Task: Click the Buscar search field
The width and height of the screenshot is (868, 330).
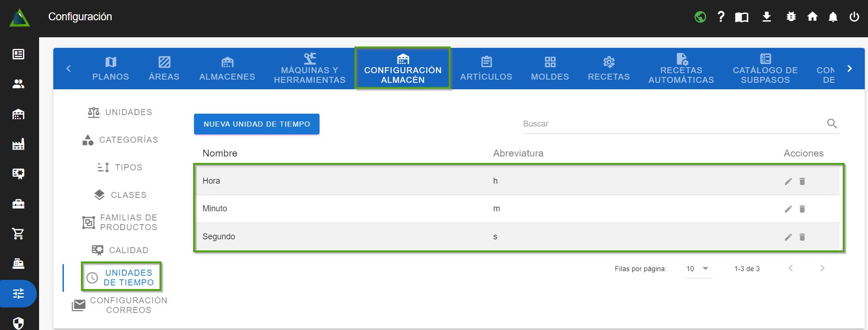Action: pos(671,124)
